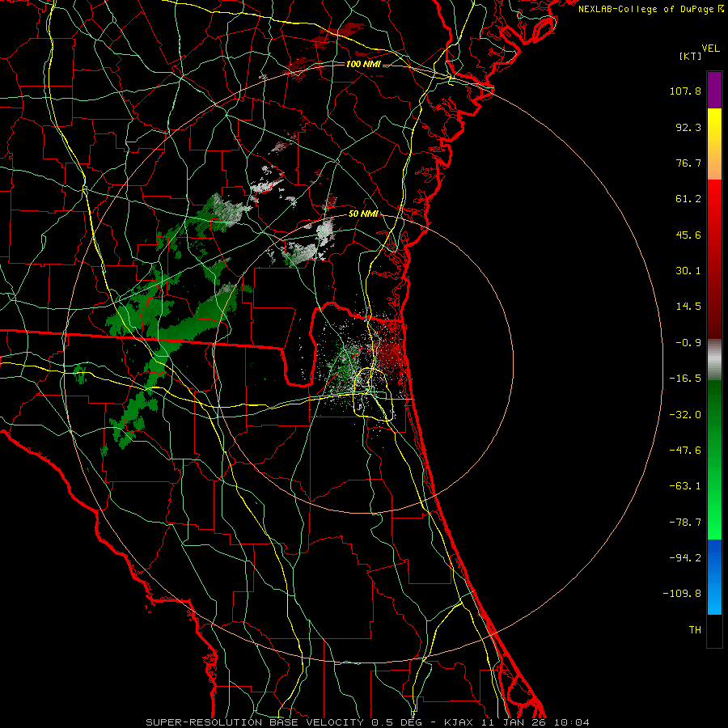Click the Super-Resolution Base Velocity caption

(367, 722)
